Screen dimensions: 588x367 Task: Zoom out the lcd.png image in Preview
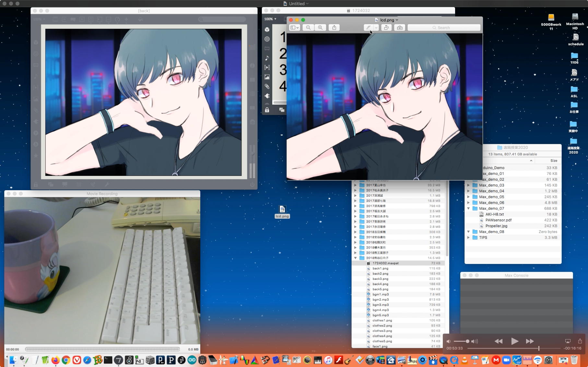coord(308,28)
